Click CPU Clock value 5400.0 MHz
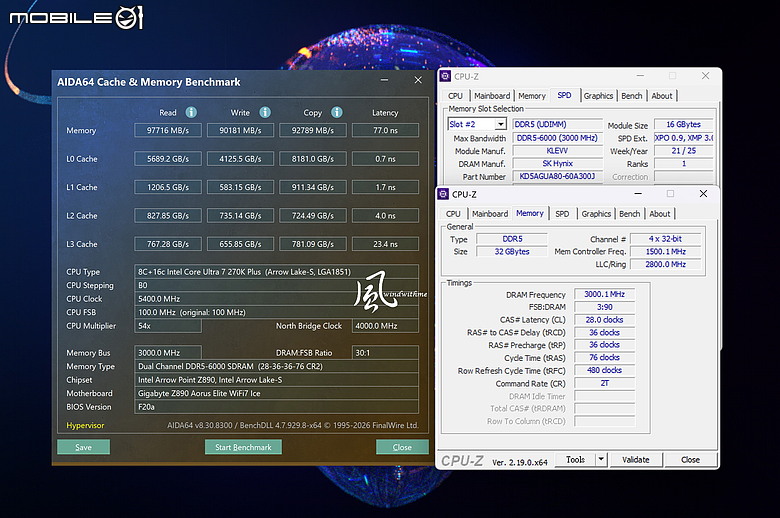The width and height of the screenshot is (780, 518). 276,299
